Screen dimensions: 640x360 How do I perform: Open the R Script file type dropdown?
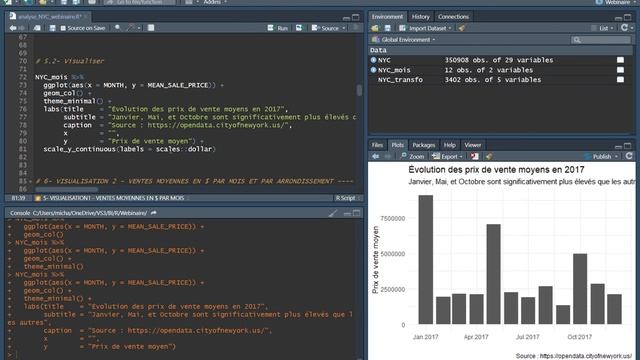coord(347,198)
